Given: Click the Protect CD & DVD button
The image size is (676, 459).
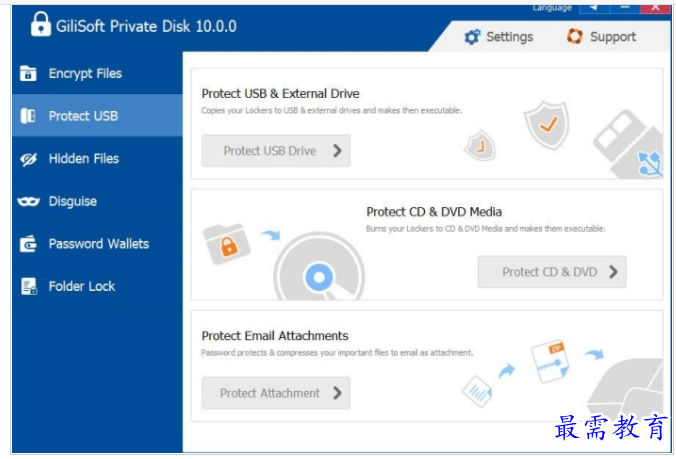Looking at the screenshot, I should 552,272.
